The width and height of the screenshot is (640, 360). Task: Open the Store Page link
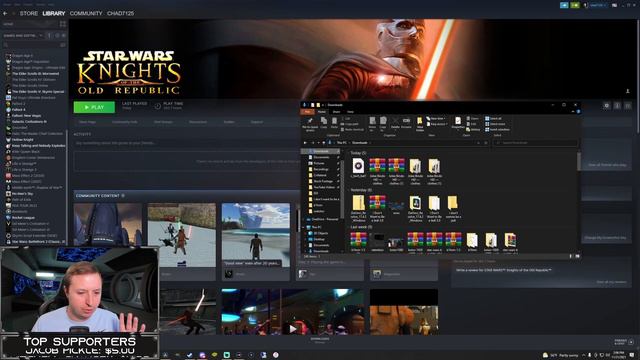point(87,122)
